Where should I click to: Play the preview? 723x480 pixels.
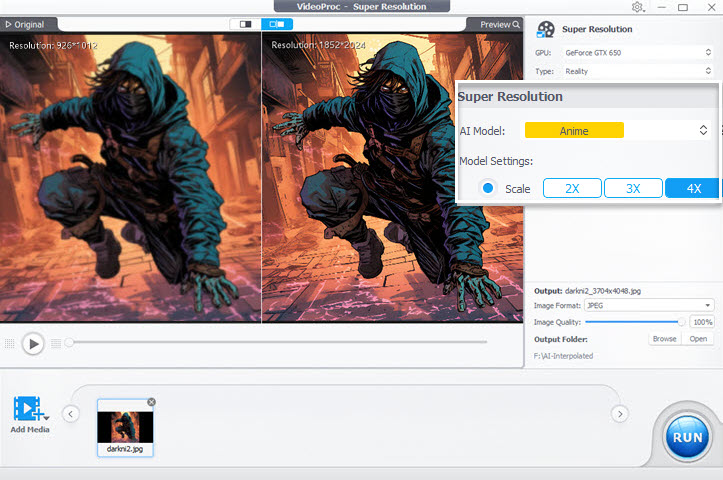point(33,344)
